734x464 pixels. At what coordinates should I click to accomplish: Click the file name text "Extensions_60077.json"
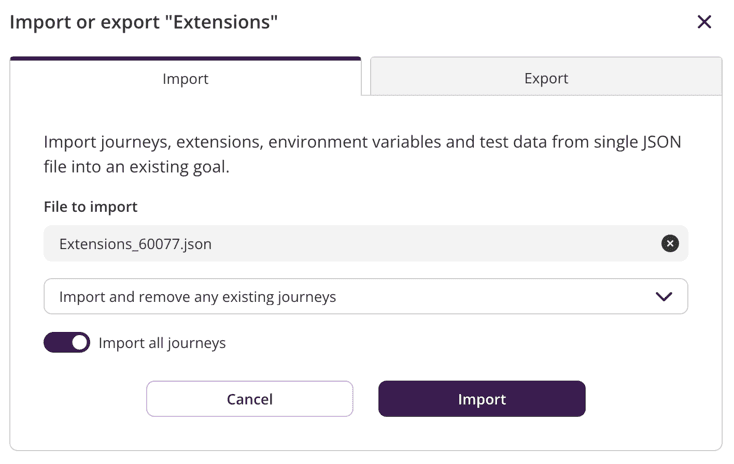click(136, 244)
